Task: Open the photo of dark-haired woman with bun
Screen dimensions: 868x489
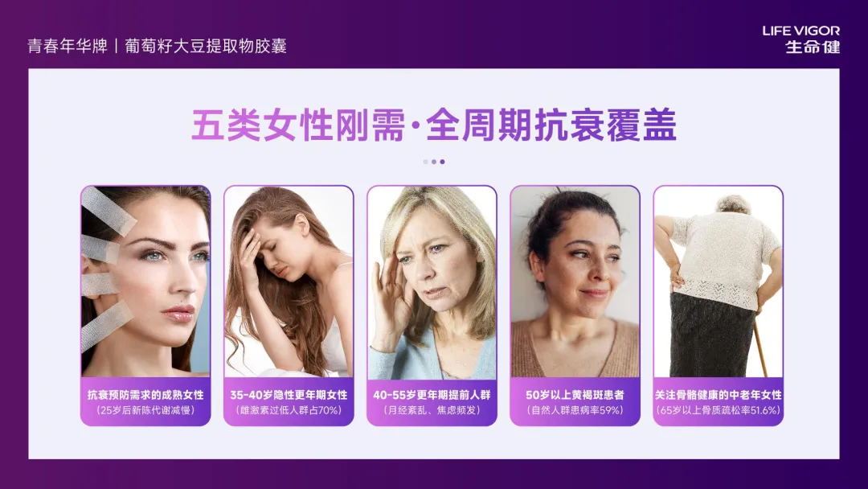Action: pyautogui.click(x=575, y=281)
